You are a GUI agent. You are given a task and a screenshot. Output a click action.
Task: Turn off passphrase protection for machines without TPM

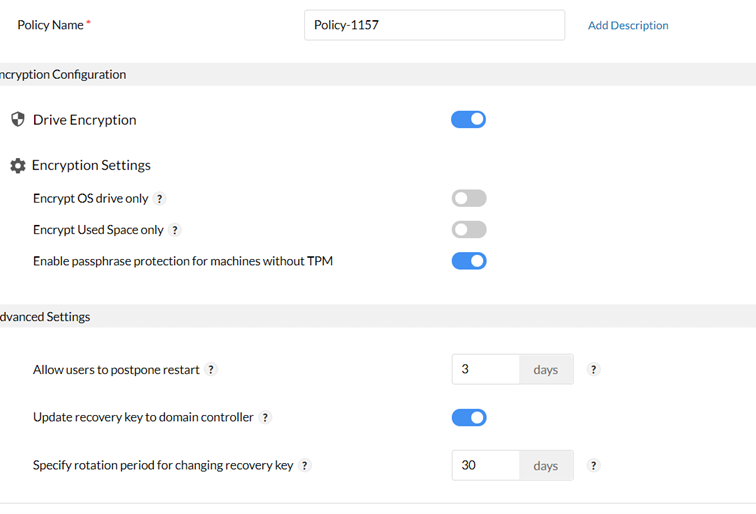(x=468, y=261)
